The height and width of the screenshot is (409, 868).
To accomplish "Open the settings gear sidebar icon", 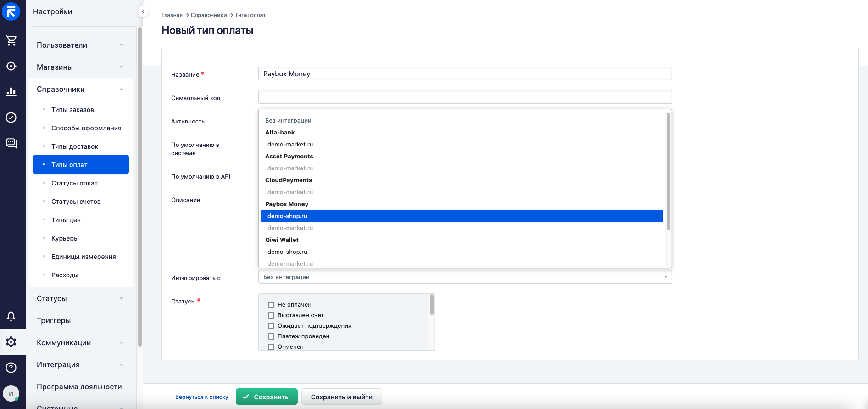I will pos(11,342).
